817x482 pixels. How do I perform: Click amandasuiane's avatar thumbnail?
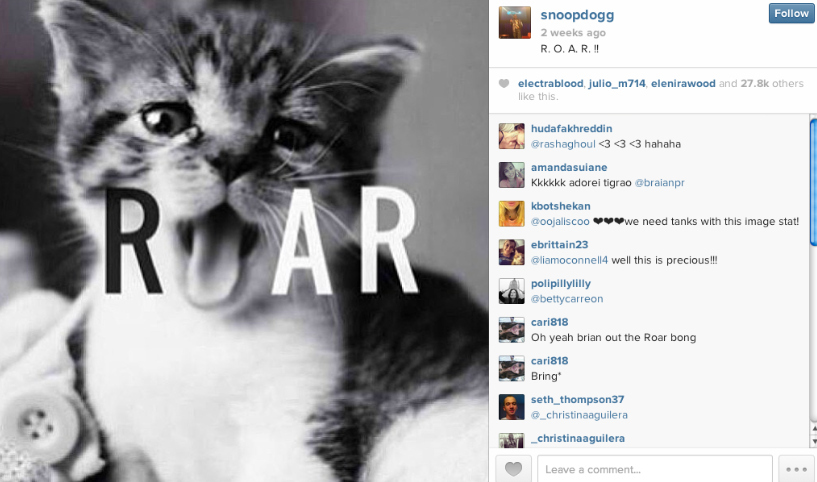pyautogui.click(x=512, y=175)
